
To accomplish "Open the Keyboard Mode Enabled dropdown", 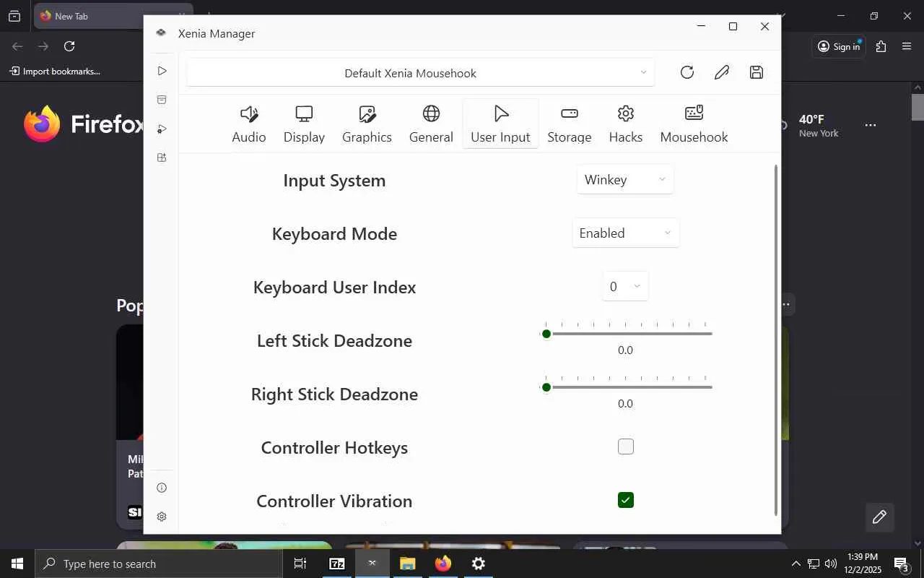I will pos(625,233).
